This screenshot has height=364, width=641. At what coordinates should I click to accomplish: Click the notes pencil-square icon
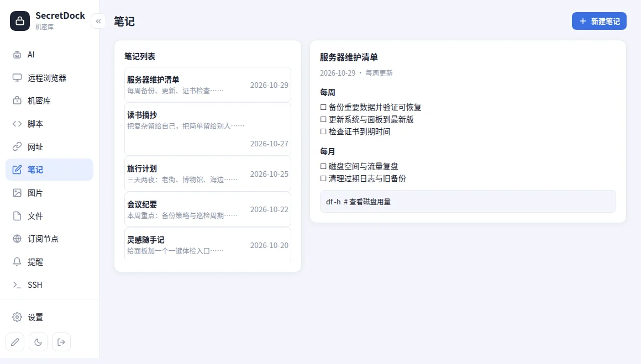pos(17,170)
